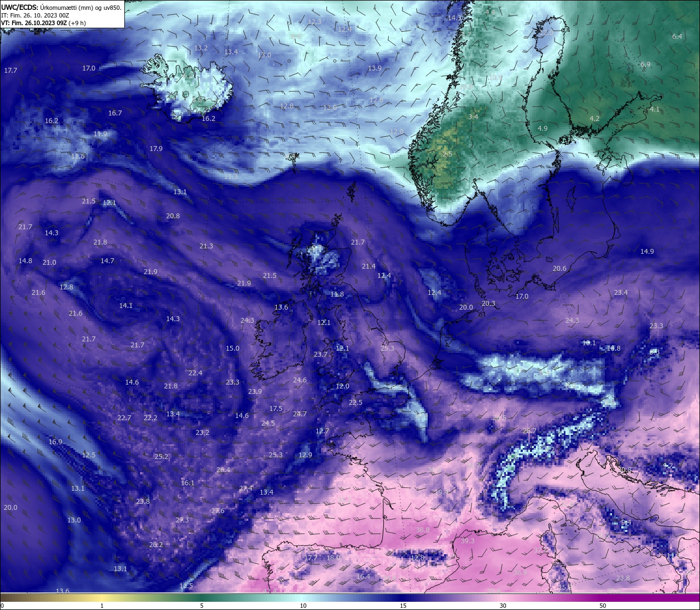Click the value 26.7 north of the Alps
Image resolution: width=700 pixels, height=610 pixels.
(529, 431)
